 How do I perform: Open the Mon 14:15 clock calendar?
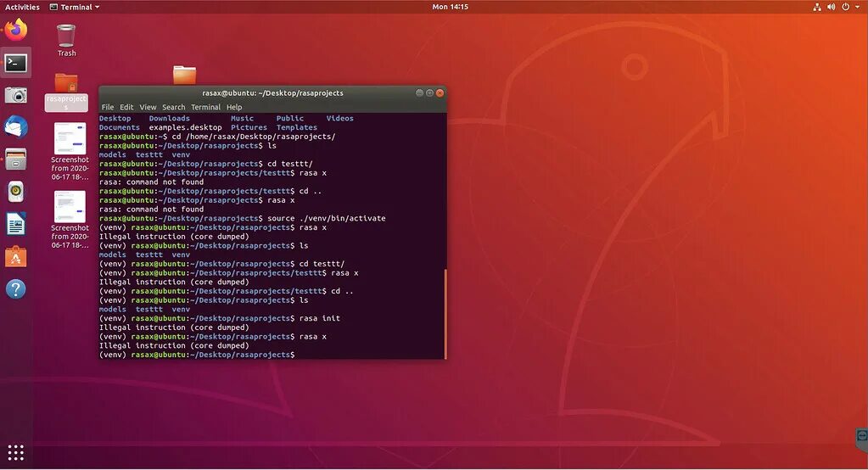[450, 7]
